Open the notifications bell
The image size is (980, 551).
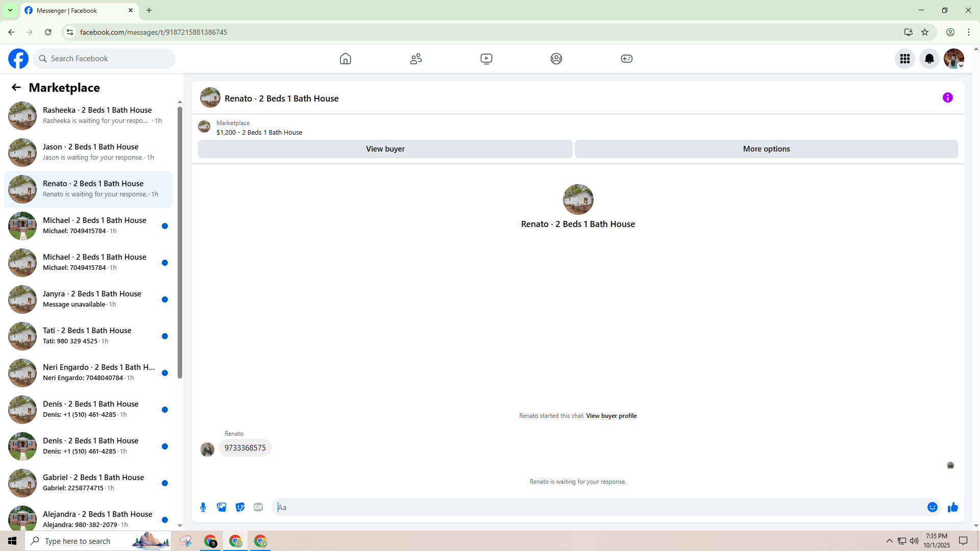(929, 59)
